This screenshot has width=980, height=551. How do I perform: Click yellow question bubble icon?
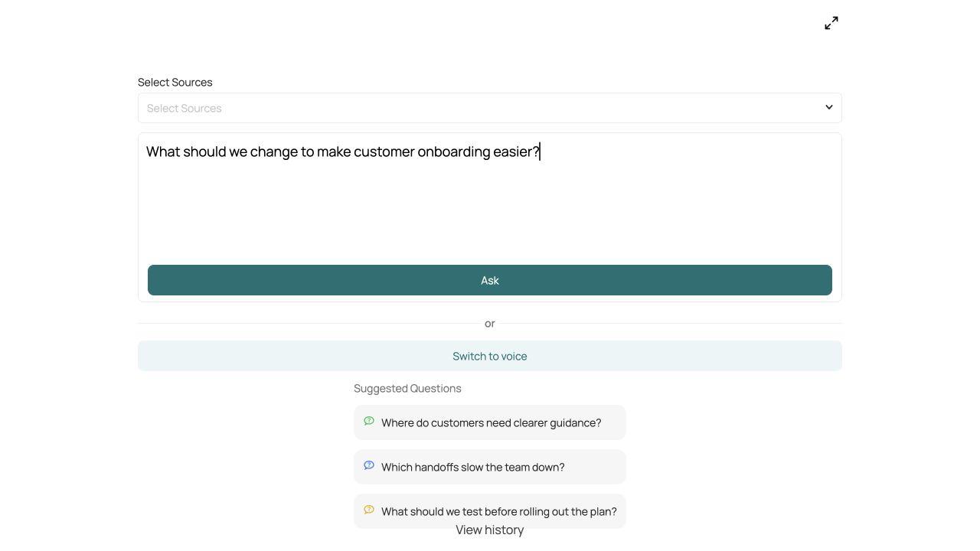tap(369, 510)
